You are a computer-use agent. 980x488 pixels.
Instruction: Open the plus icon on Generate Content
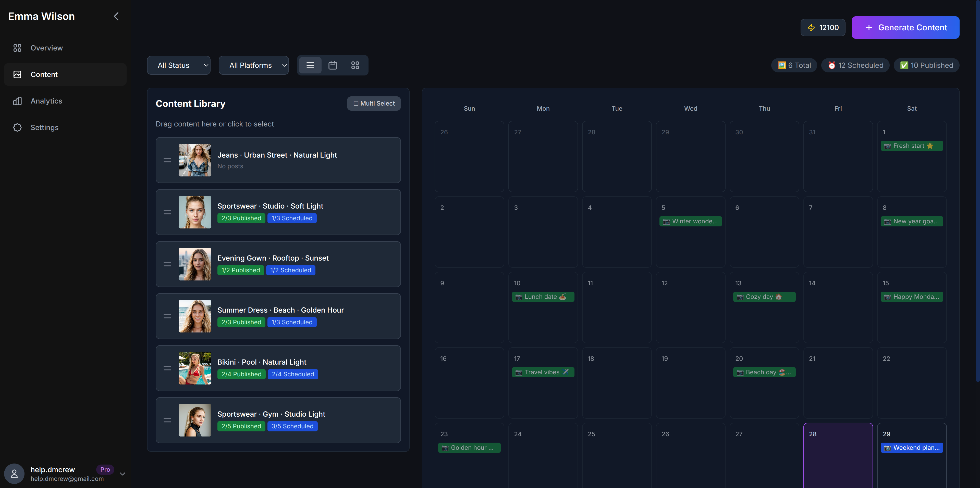[868, 27]
